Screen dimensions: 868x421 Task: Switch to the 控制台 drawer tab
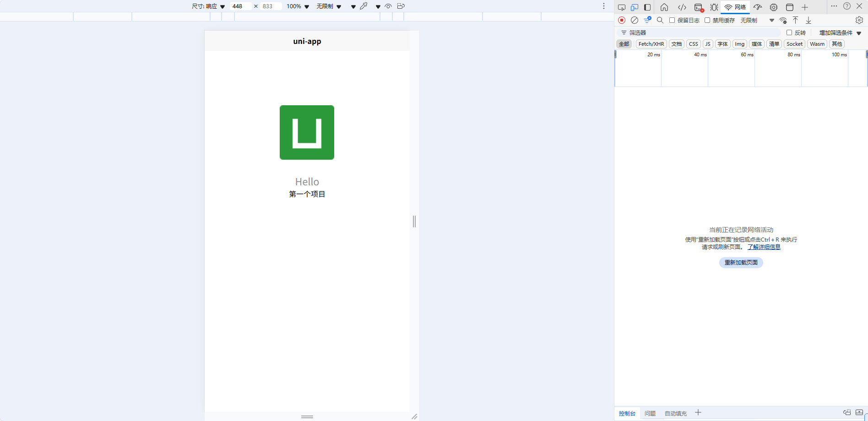(627, 413)
